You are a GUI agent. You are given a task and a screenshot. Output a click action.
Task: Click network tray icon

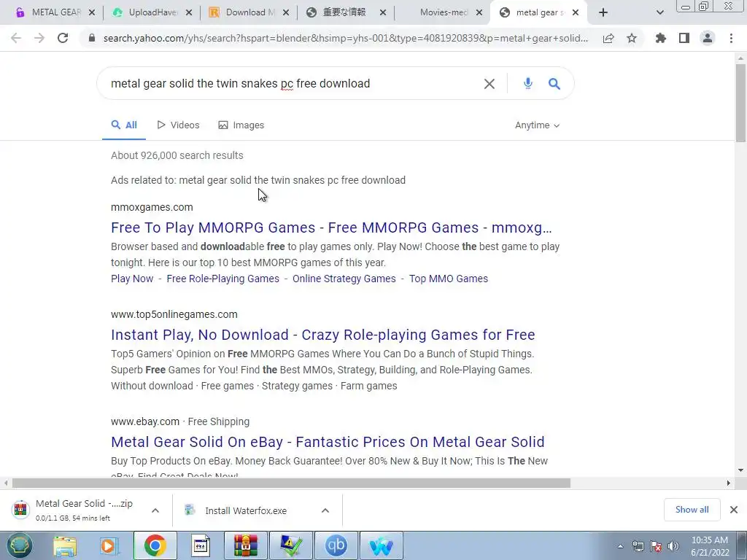click(x=638, y=546)
